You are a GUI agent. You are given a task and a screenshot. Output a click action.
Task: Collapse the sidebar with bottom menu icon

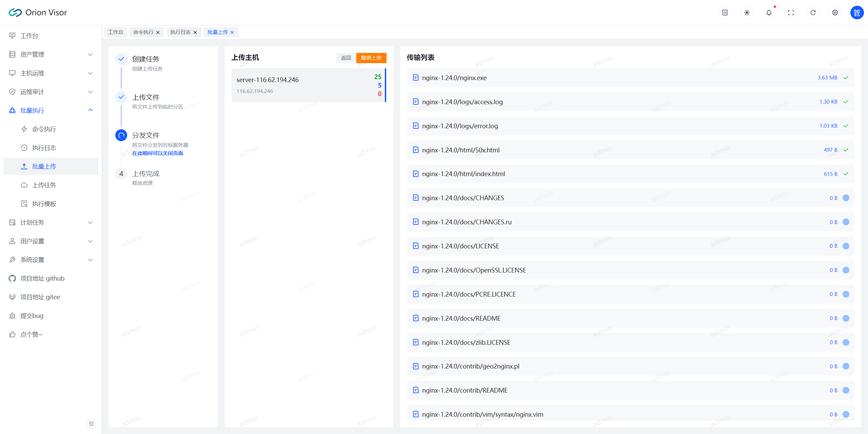pyautogui.click(x=91, y=423)
